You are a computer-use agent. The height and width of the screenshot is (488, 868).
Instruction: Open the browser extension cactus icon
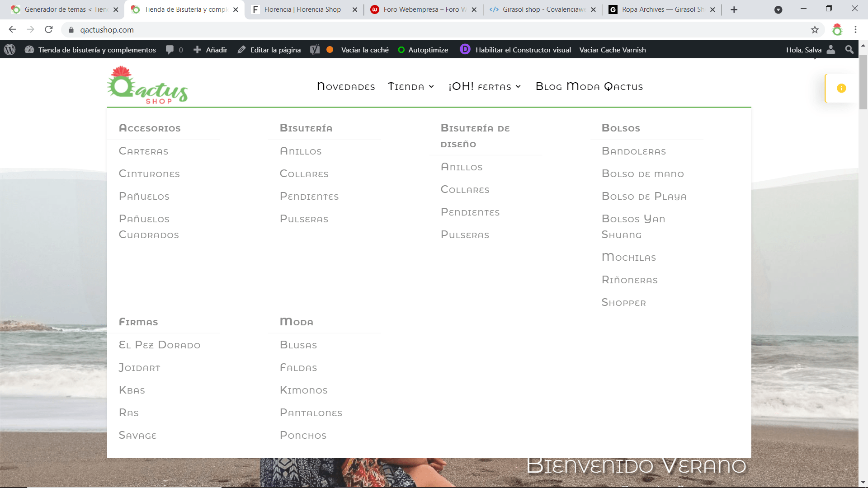pos(837,30)
